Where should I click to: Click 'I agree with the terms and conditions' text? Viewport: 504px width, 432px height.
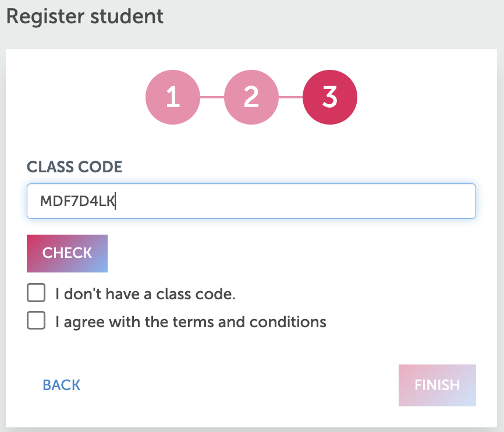tap(190, 321)
